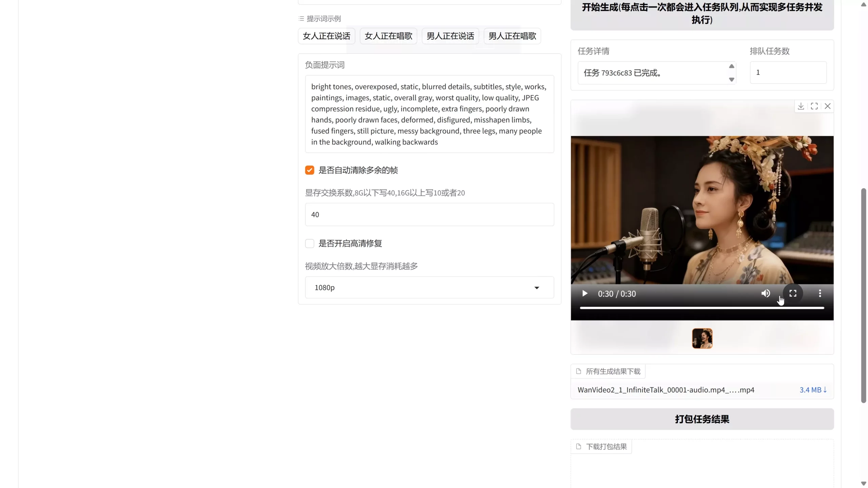Enable 是否开启高清修复
The width and height of the screenshot is (868, 488).
click(x=309, y=243)
